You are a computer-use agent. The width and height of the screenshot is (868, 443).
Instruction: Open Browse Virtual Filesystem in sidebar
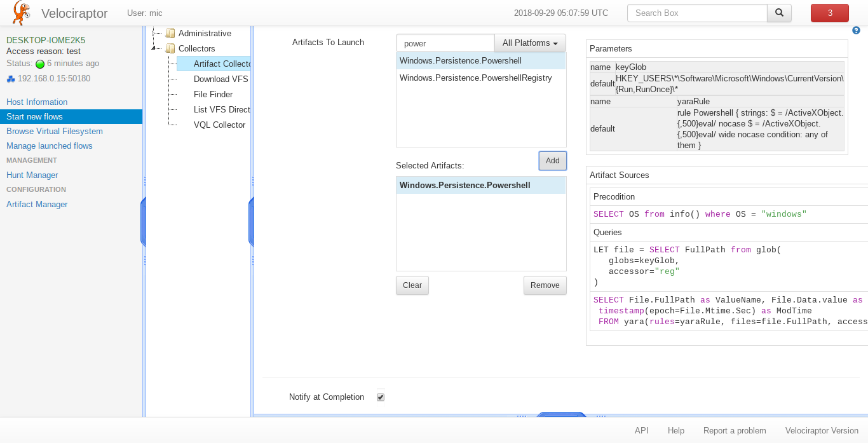coord(54,131)
